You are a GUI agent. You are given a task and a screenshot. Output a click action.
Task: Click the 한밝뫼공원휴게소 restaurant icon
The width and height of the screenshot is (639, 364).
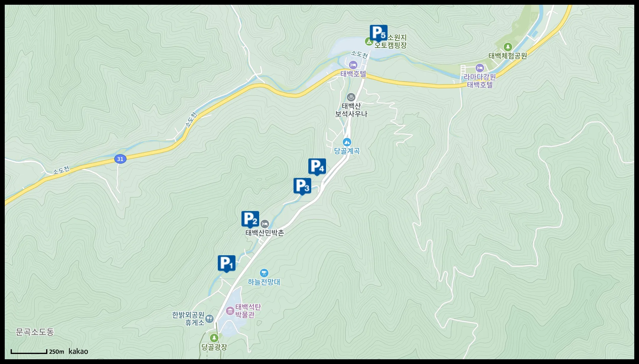[x=209, y=318]
